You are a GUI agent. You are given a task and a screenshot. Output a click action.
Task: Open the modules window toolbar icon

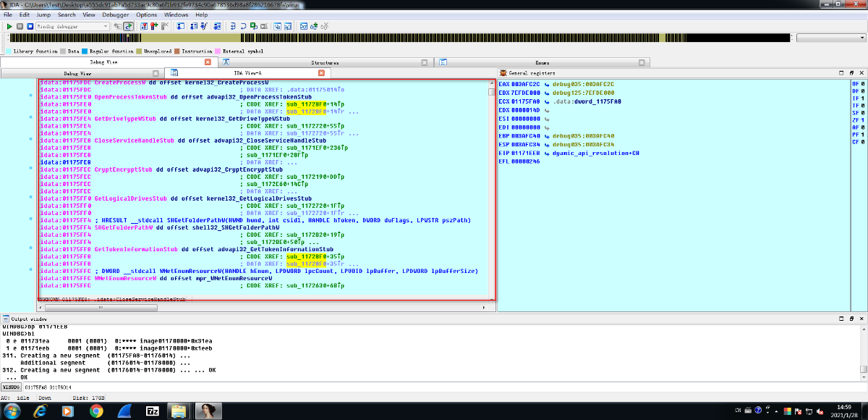click(x=193, y=26)
